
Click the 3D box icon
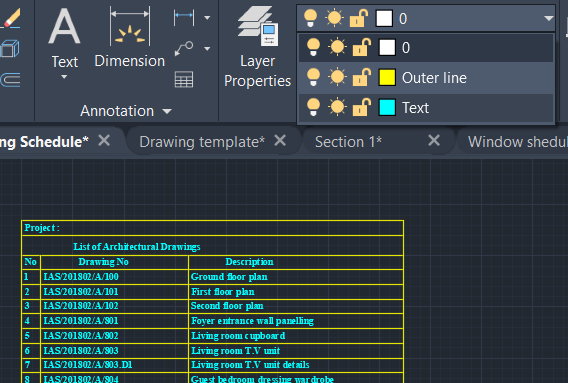click(10, 49)
